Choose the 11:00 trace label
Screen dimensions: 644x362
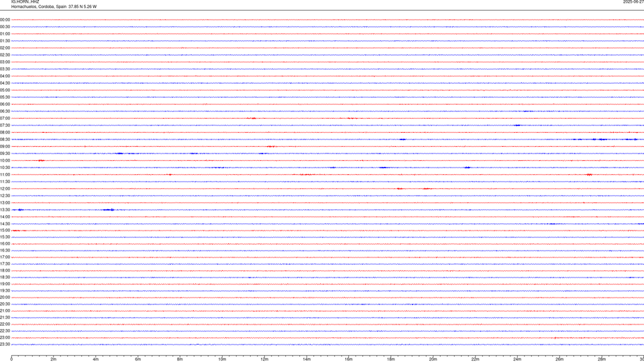pyautogui.click(x=5, y=174)
